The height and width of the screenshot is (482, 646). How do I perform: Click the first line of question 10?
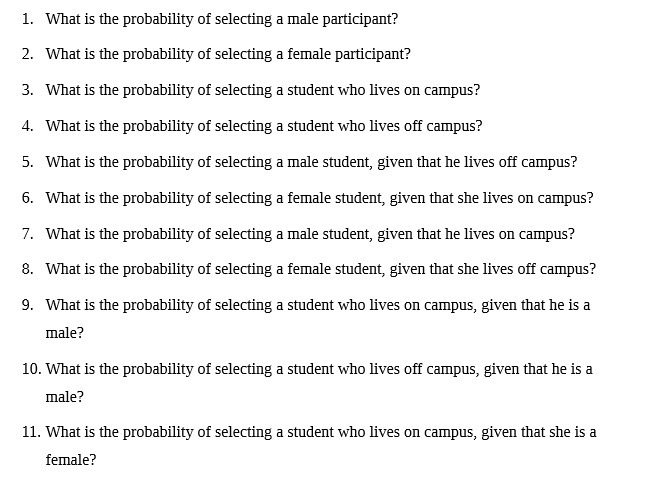[x=319, y=369]
